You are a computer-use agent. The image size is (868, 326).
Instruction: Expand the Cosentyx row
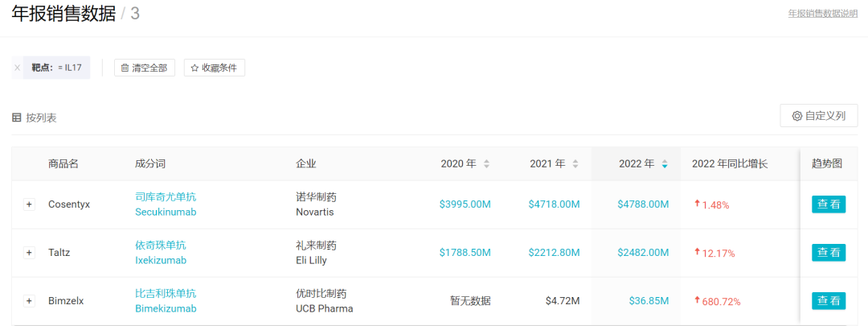coord(30,204)
